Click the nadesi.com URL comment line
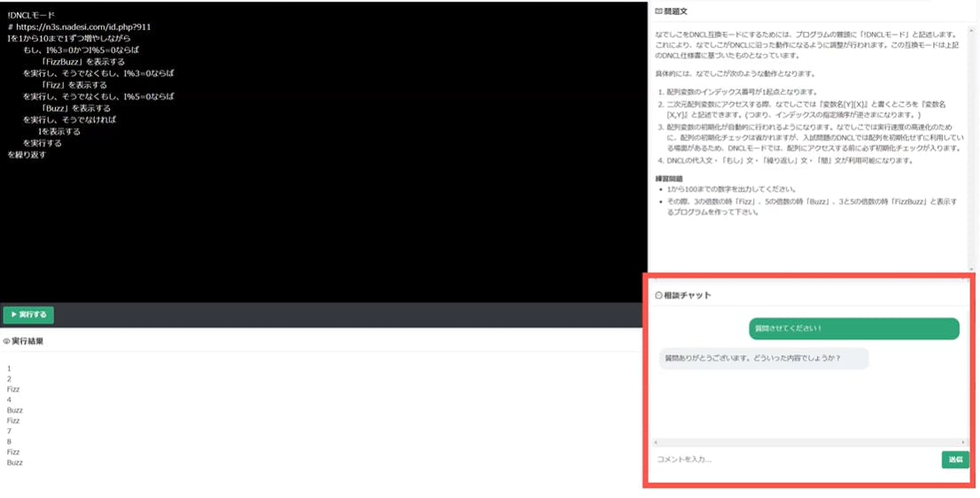This screenshot has height=498, width=980. 79,27
